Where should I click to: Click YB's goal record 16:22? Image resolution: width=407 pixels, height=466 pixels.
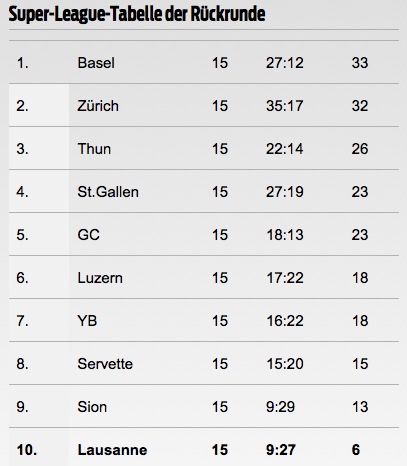click(285, 321)
